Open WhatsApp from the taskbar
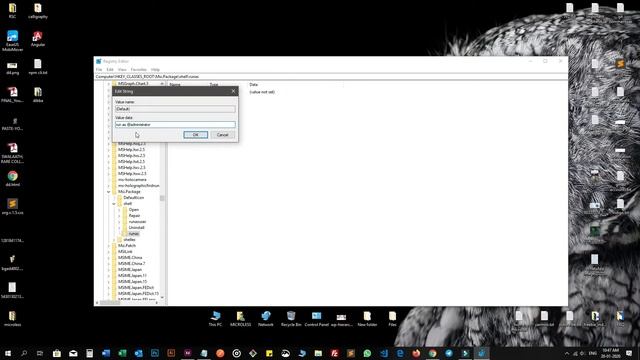 [x=367, y=353]
